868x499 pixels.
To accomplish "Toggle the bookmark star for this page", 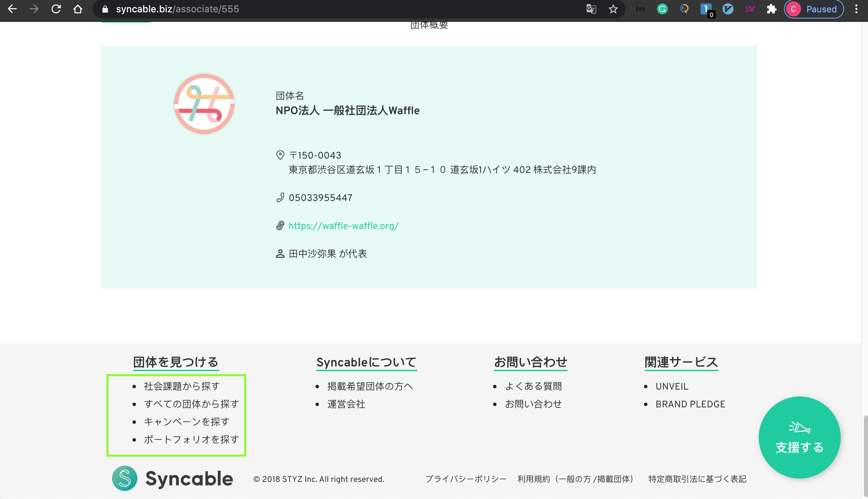I will [x=613, y=9].
